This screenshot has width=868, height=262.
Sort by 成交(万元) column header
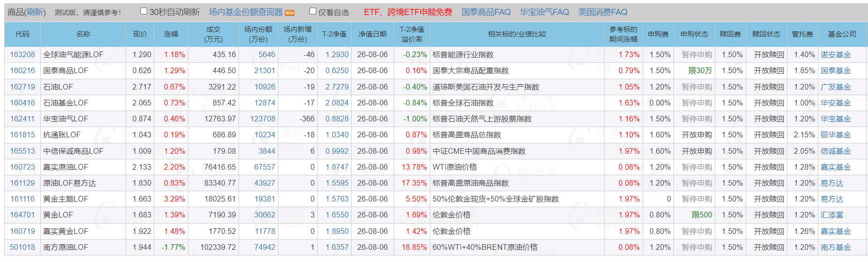pyautogui.click(x=213, y=34)
